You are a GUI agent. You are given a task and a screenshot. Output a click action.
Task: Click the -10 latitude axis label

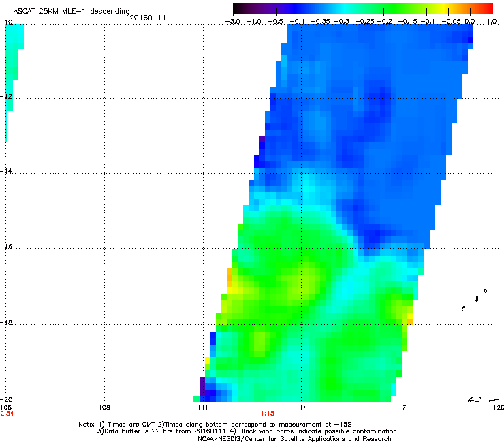point(6,22)
